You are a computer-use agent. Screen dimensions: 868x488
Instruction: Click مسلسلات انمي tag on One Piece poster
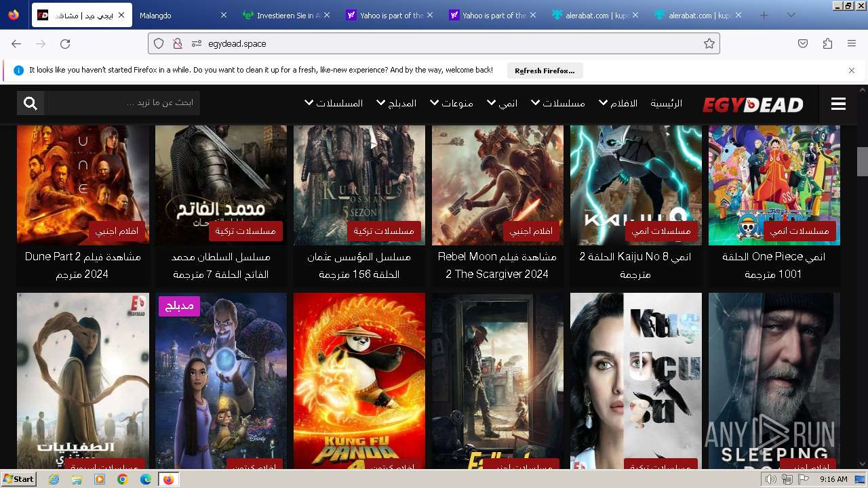point(800,232)
